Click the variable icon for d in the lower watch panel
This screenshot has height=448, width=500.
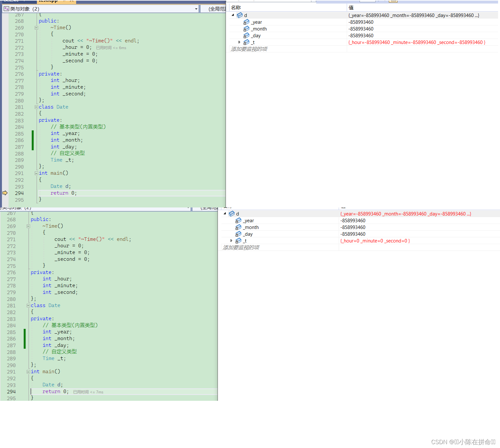(x=232, y=214)
